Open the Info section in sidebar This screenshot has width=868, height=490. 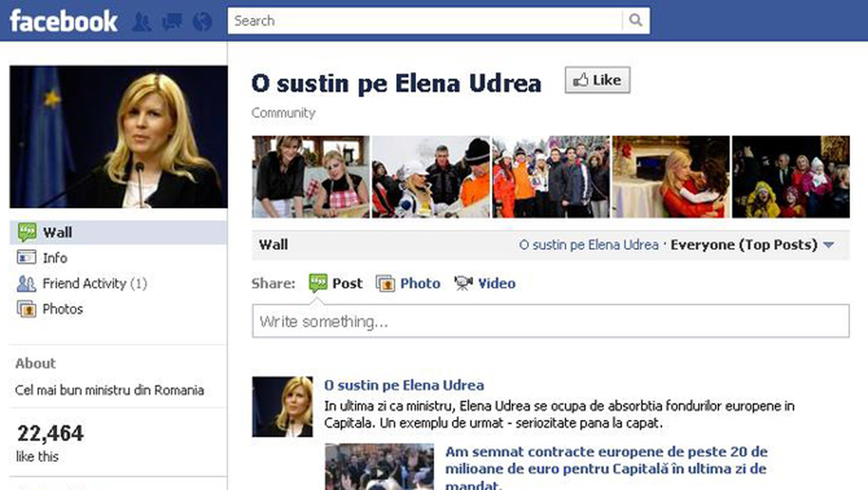(54, 258)
